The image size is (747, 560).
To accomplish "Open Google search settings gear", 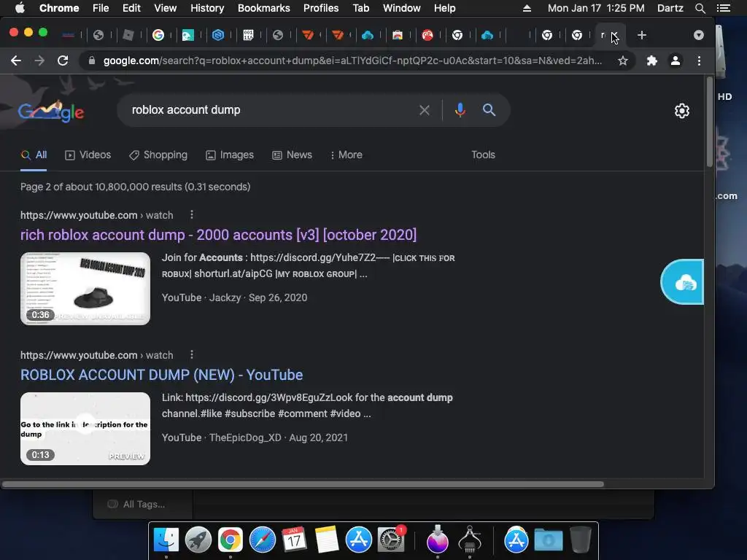I will [682, 111].
